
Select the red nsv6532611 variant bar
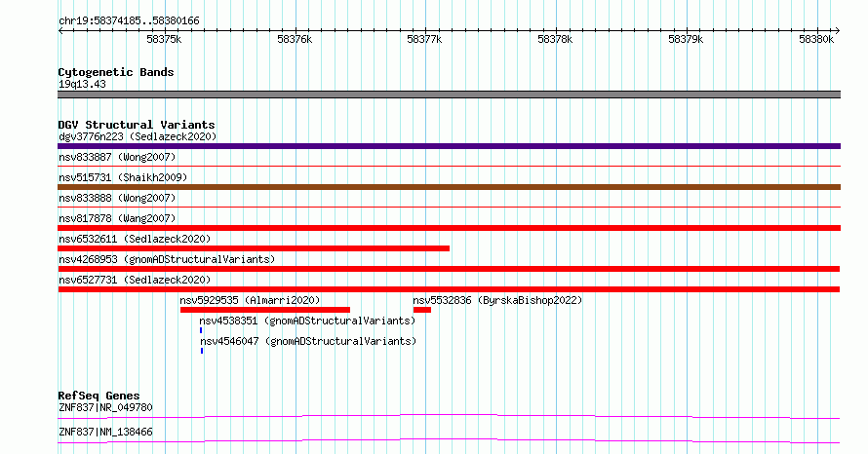[254, 248]
